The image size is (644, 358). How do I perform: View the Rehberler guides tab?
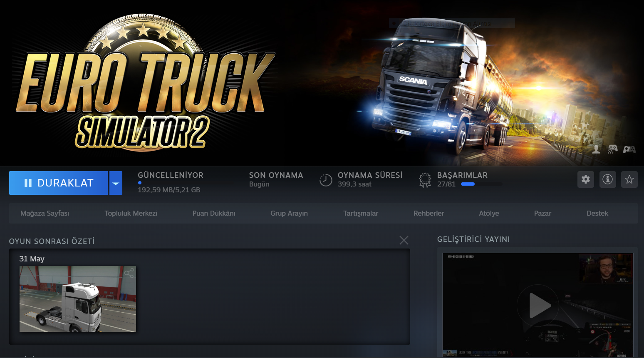429,213
